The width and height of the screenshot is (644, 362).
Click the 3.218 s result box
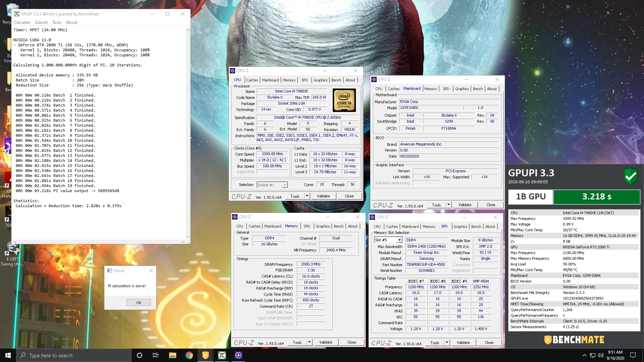point(597,197)
